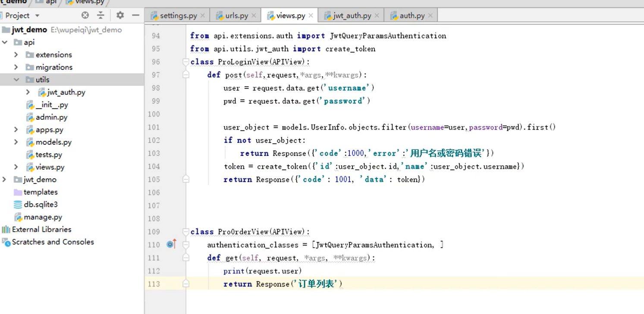The image size is (644, 314).
Task: Open db.sqlite3 database file
Action: click(40, 205)
